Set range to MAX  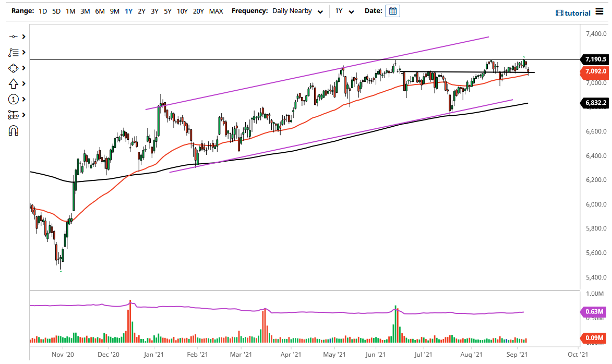click(216, 11)
